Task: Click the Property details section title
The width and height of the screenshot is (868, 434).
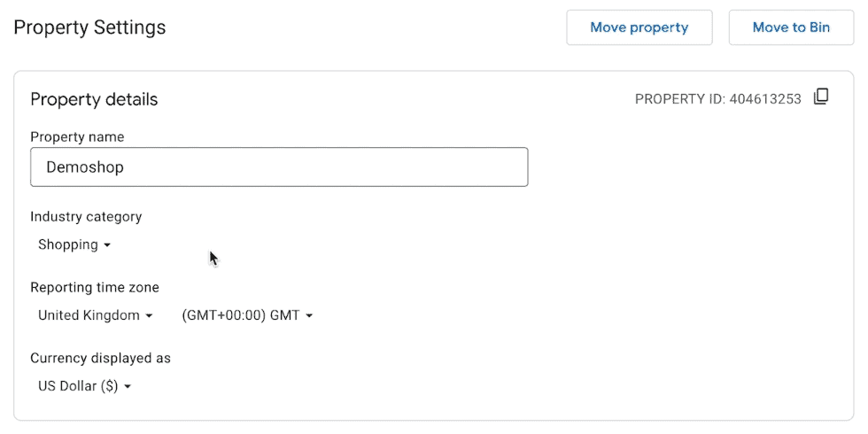Action: point(94,99)
